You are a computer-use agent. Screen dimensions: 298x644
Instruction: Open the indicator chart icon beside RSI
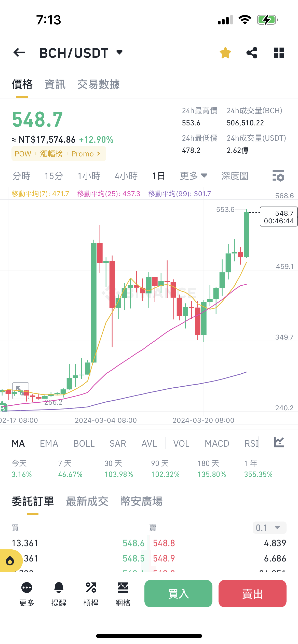click(279, 443)
